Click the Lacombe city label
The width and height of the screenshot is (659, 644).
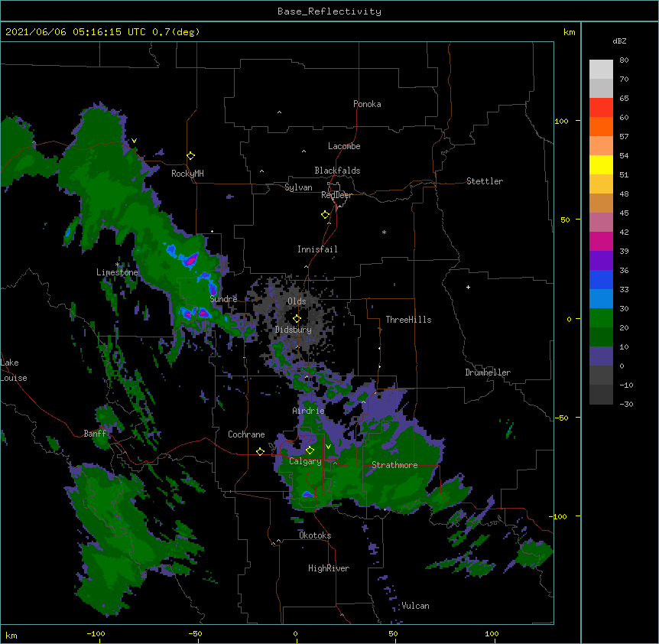344,146
